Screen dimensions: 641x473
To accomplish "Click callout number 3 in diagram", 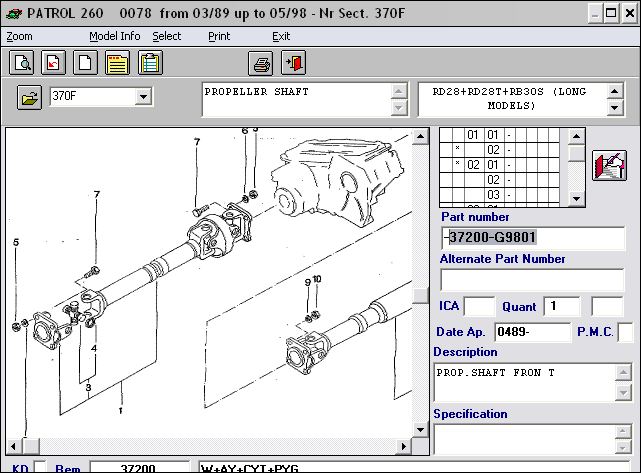I will (89, 387).
